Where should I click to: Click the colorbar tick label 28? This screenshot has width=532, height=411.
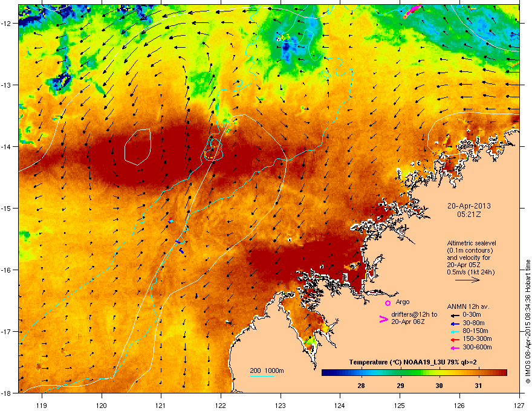(x=361, y=386)
